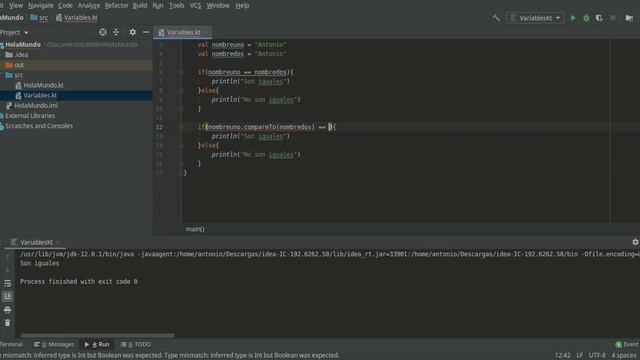
Task: Click the Variables.kt breadcrumb in the navigation bar
Action: pos(77,18)
